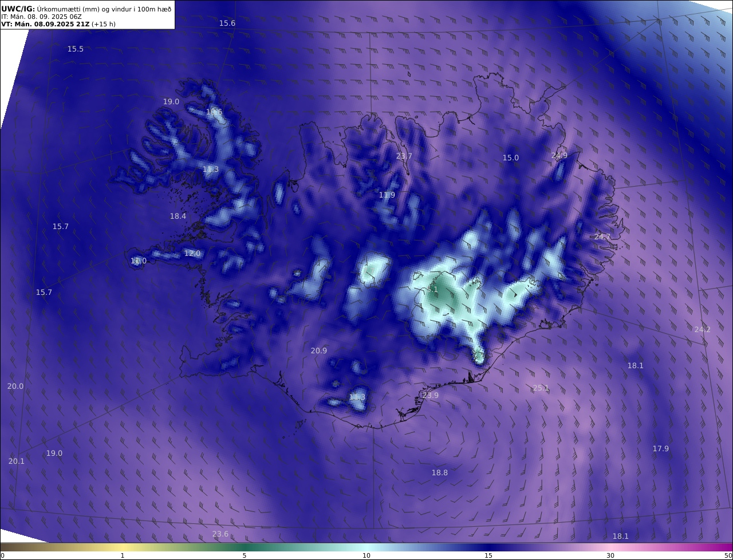Select the 24.2 value label
Image resolution: width=733 pixels, height=560 pixels.
(703, 330)
